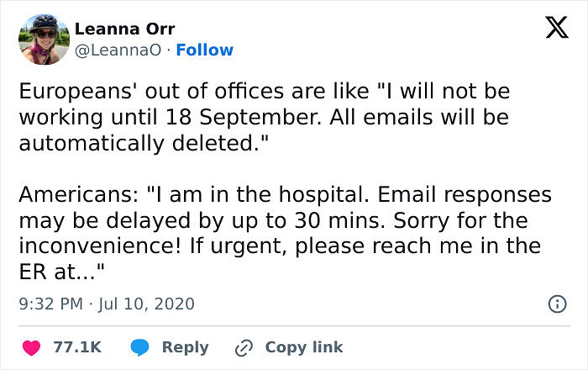
Task: Open the Leanna Orr display name
Action: (125, 29)
